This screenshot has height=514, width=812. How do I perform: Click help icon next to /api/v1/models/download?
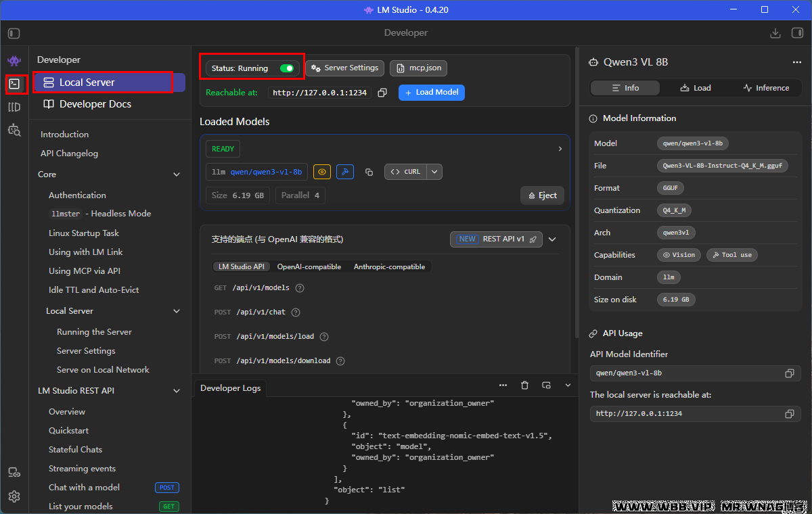(x=340, y=361)
